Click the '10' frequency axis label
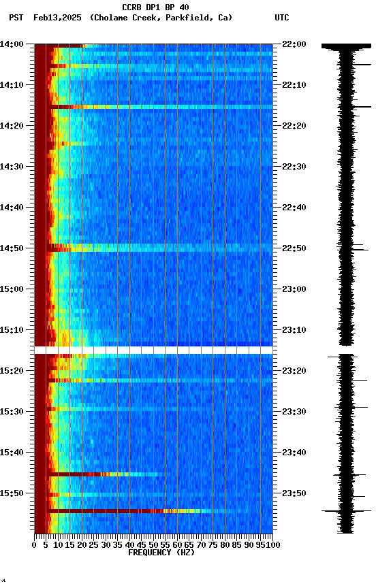 click(x=58, y=546)
